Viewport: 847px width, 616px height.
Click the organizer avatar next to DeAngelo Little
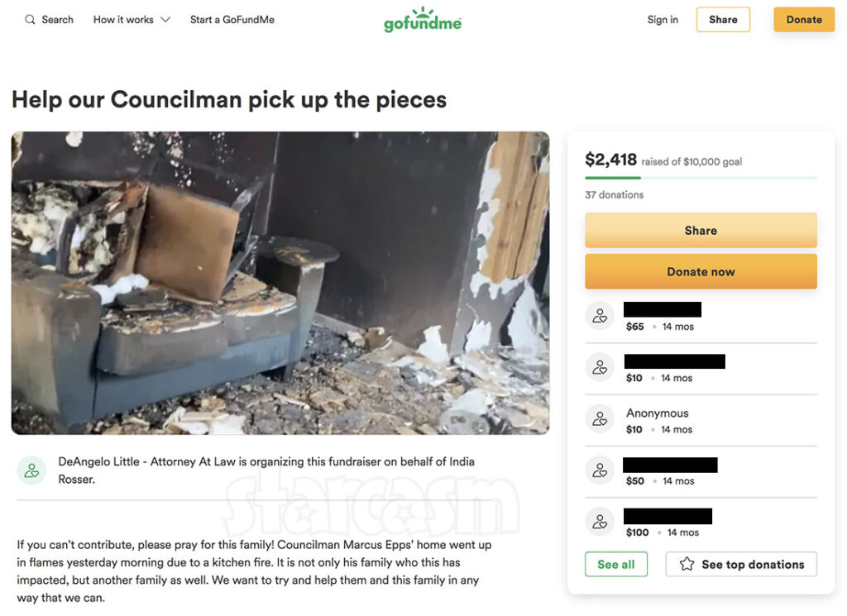pos(31,470)
